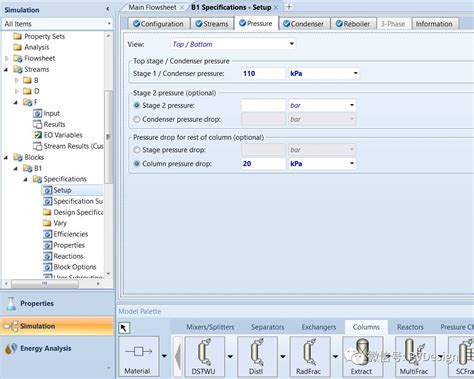This screenshot has width=474, height=379.
Task: Select the RadFrac column model icon
Action: [x=310, y=355]
